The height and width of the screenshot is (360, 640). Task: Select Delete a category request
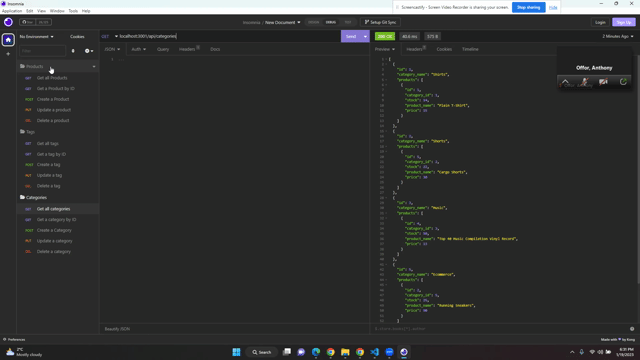(53, 251)
